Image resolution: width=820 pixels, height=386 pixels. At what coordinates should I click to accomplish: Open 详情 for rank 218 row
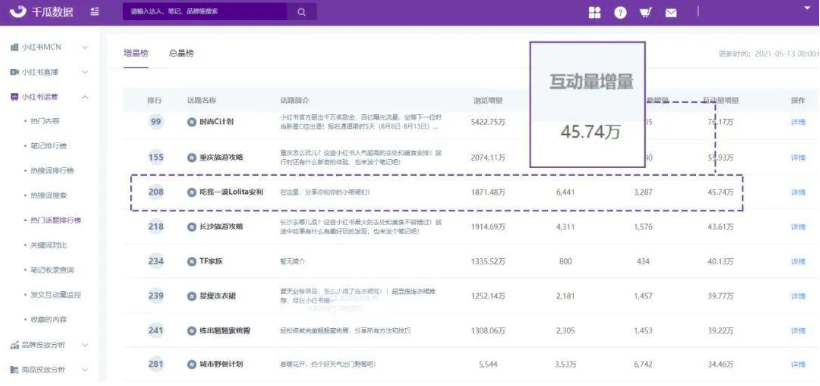click(798, 227)
